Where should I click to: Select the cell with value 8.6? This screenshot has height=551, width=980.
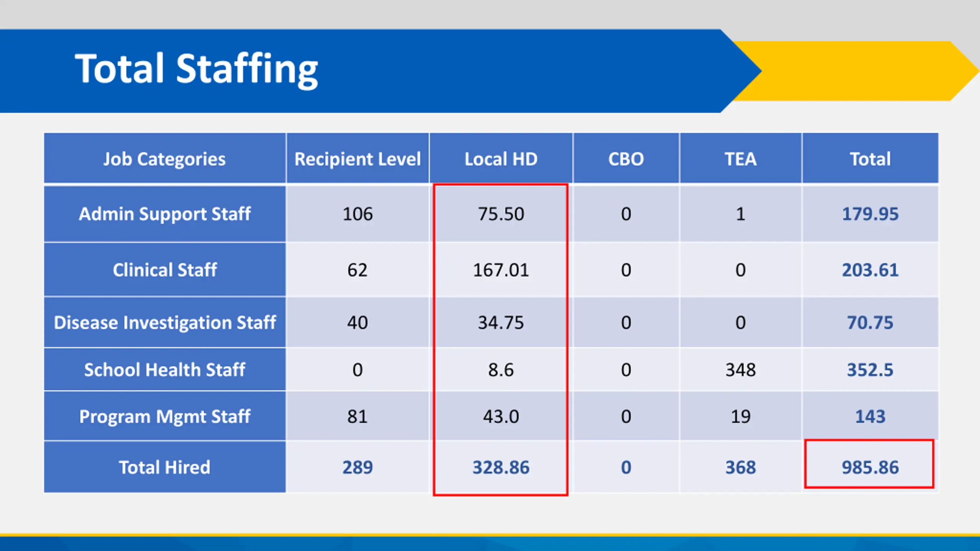tap(501, 370)
